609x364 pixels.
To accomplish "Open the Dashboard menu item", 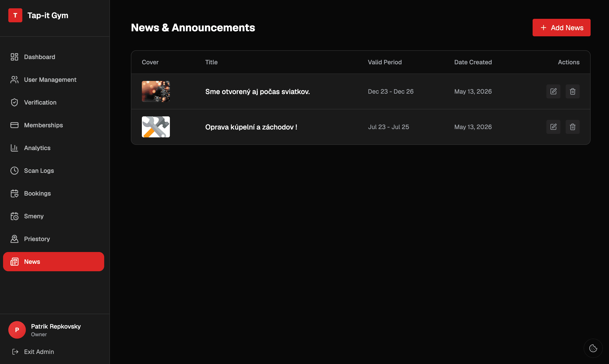I will coord(53,57).
